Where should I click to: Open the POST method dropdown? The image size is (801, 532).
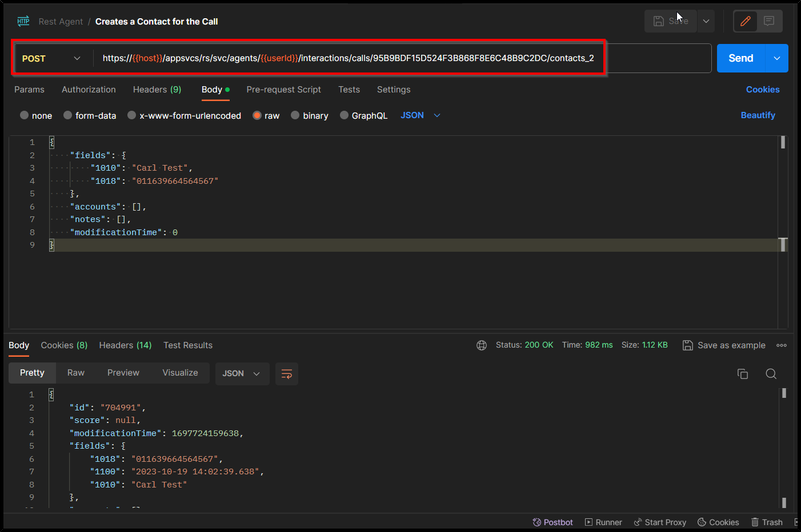point(51,58)
